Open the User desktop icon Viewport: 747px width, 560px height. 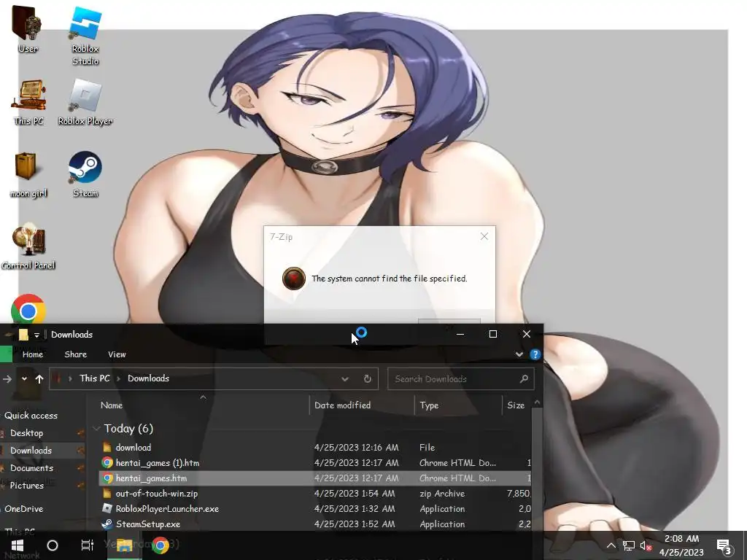point(27,28)
